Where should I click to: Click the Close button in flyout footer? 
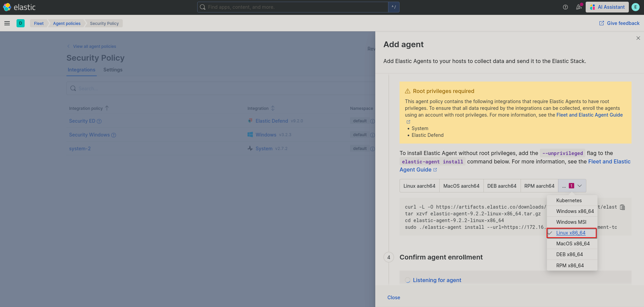[394, 298]
